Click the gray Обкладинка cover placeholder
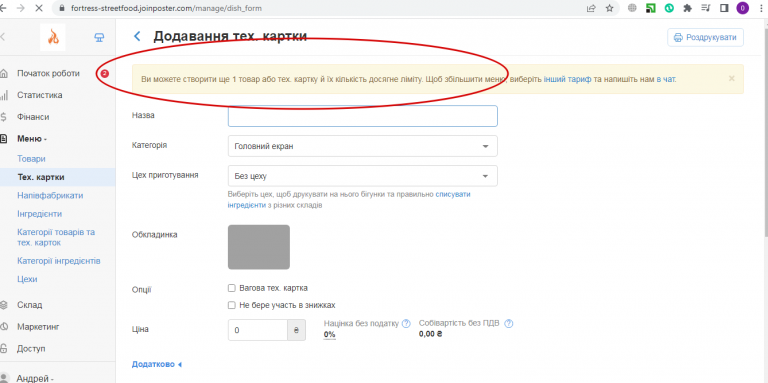 259,247
